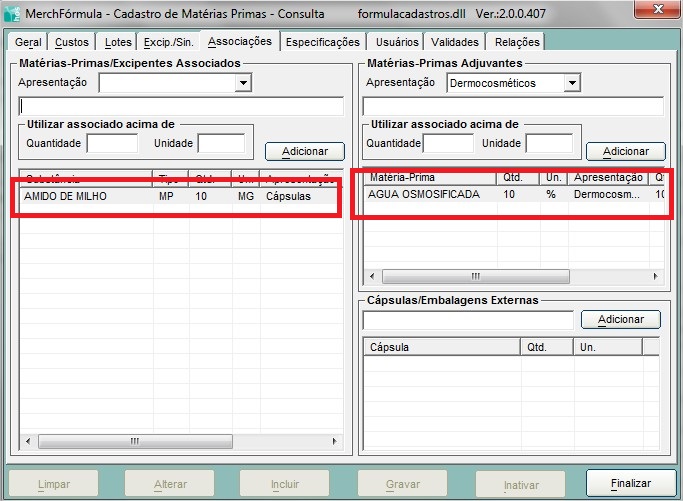Open the left Apresentação dropdown
This screenshot has width=683, height=501.
[x=243, y=83]
